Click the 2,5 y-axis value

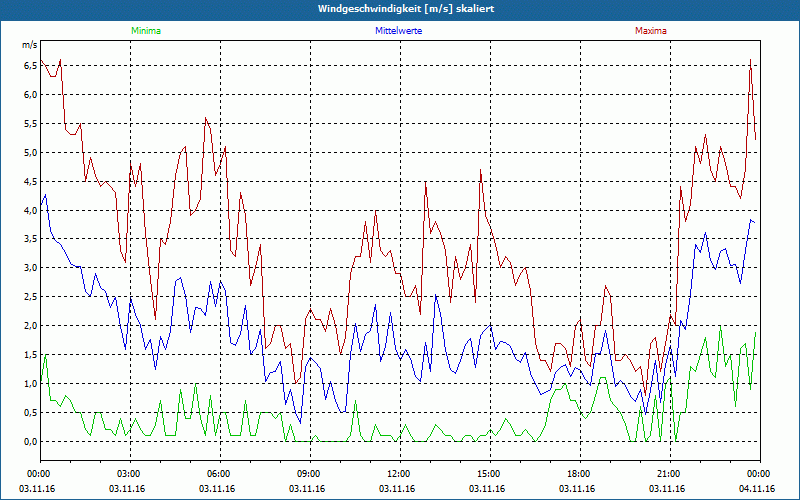click(x=30, y=297)
